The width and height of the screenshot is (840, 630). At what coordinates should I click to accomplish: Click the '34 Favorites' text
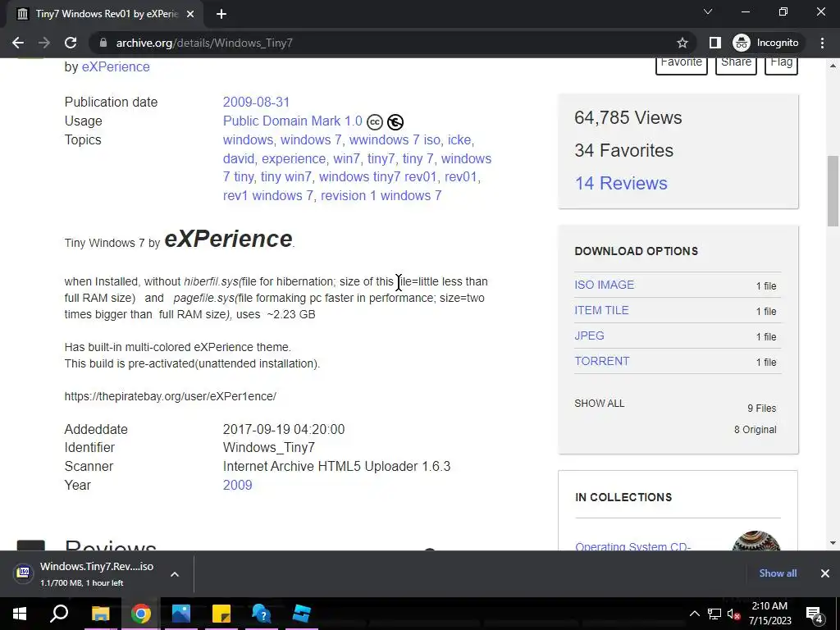(x=623, y=151)
